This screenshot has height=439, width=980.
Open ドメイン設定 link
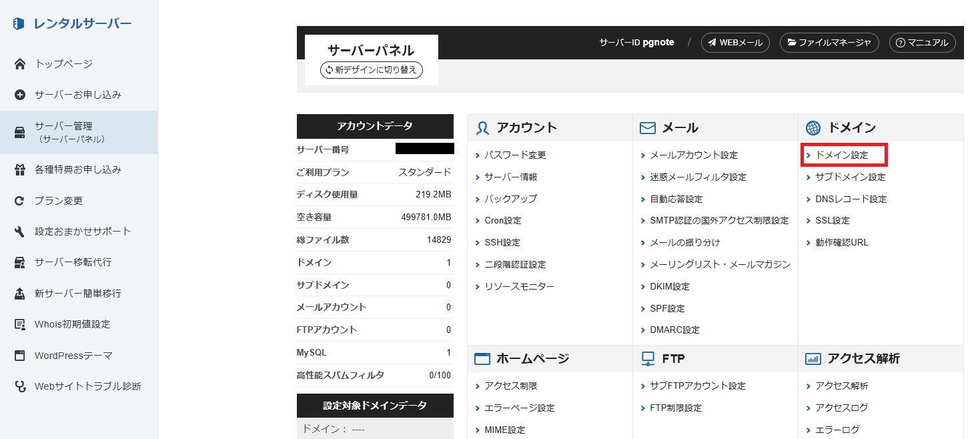tap(842, 155)
